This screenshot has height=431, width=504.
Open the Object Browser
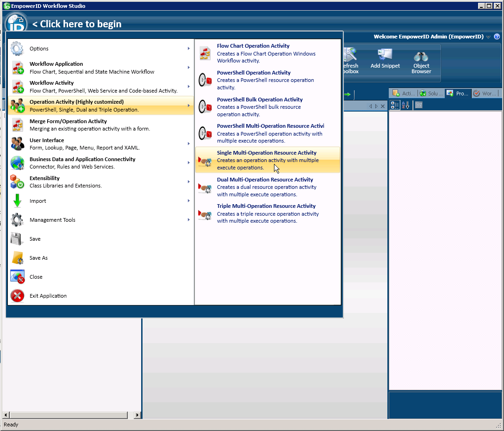pos(421,58)
